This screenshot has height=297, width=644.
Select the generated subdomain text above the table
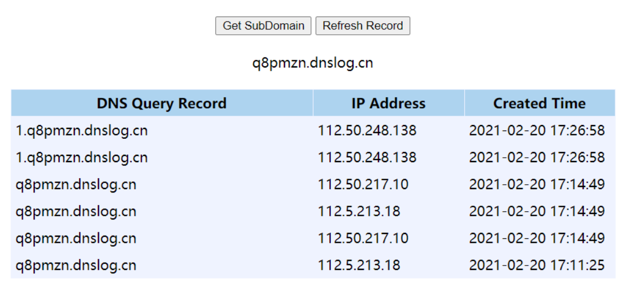pyautogui.click(x=313, y=63)
